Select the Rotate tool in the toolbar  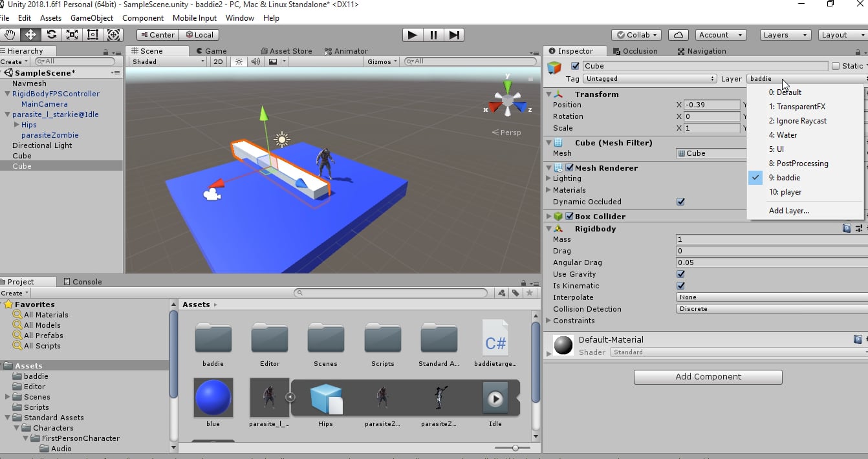[51, 35]
